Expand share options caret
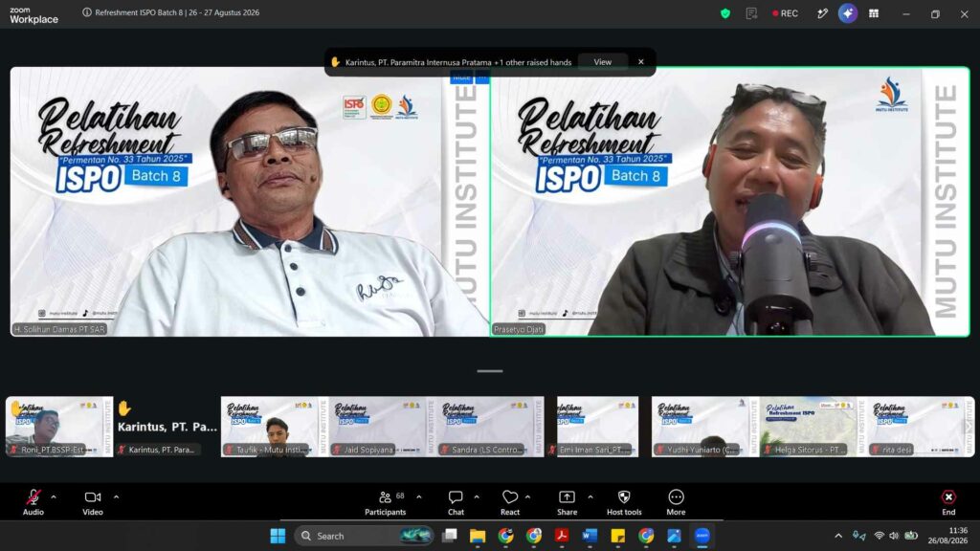The height and width of the screenshot is (551, 980). click(x=590, y=497)
